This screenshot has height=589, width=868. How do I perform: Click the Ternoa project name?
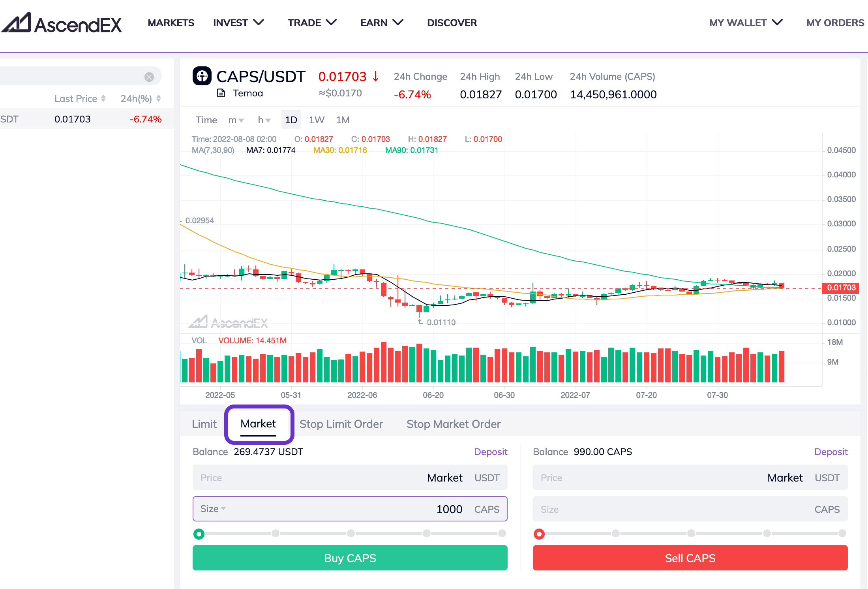247,93
